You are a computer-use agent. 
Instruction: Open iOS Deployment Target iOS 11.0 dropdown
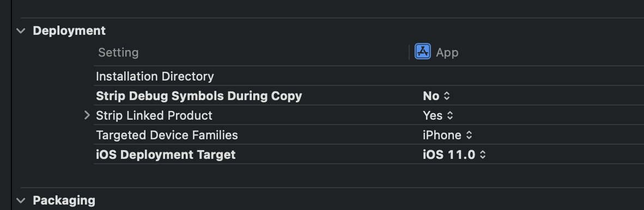(454, 155)
